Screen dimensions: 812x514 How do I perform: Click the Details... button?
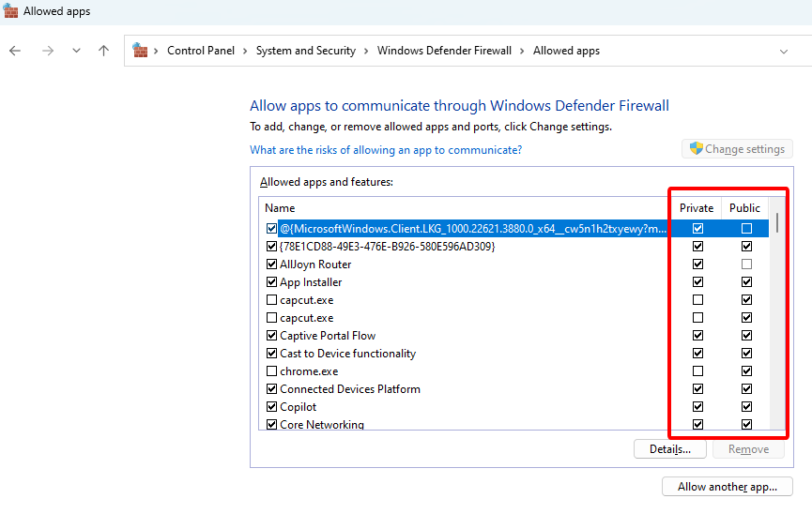670,448
